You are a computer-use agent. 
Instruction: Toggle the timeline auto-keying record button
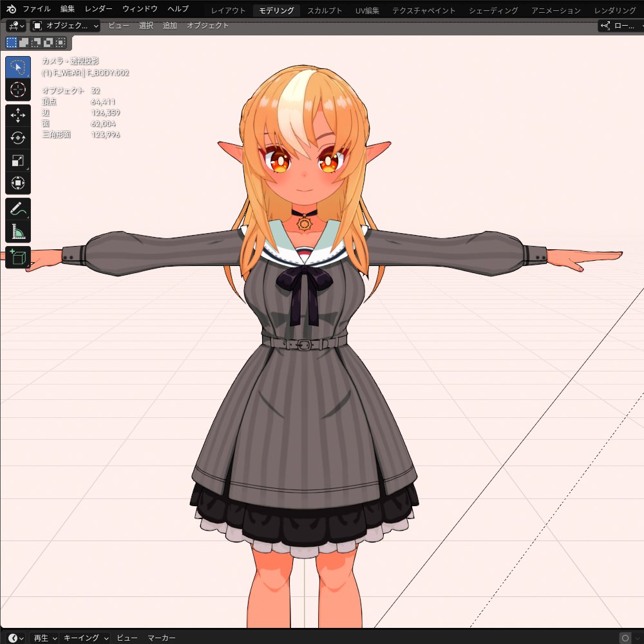625,638
